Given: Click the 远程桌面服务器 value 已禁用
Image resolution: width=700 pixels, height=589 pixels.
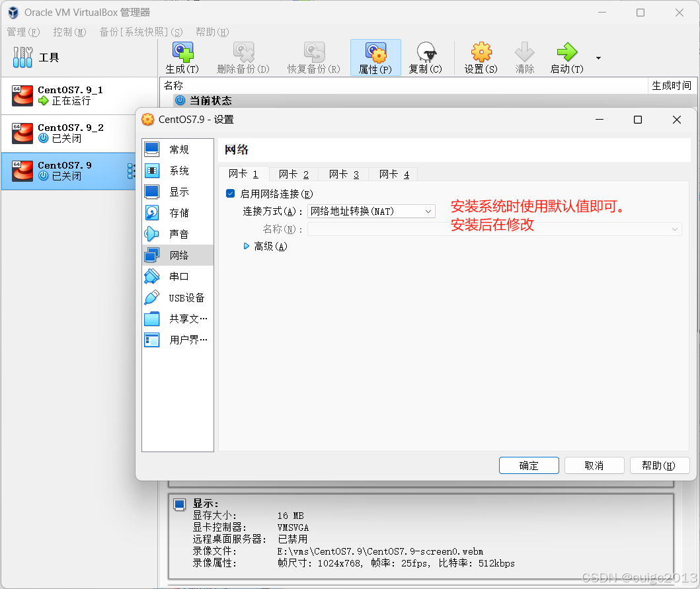Looking at the screenshot, I should pos(292,539).
